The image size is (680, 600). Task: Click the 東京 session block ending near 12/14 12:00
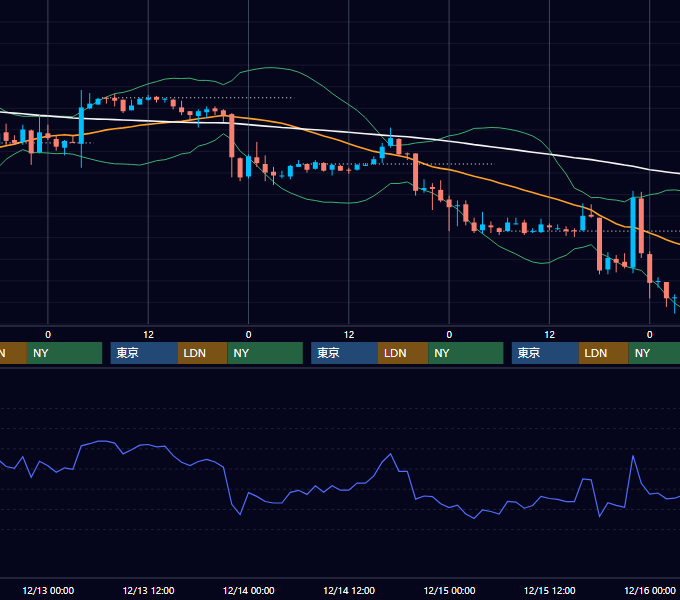(x=344, y=353)
